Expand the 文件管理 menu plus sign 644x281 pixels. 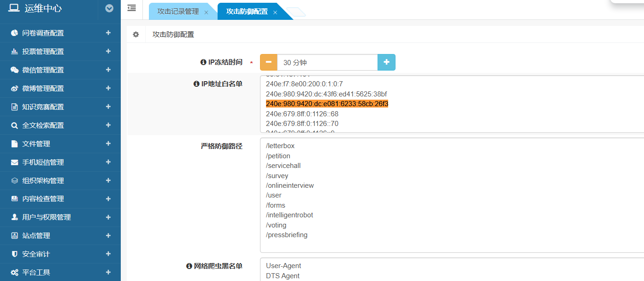(108, 143)
